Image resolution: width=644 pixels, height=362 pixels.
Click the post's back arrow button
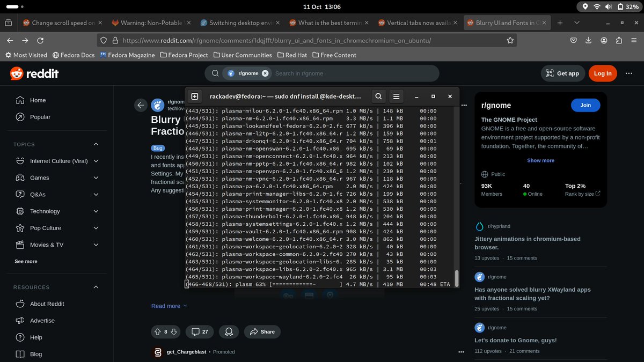coord(141,105)
